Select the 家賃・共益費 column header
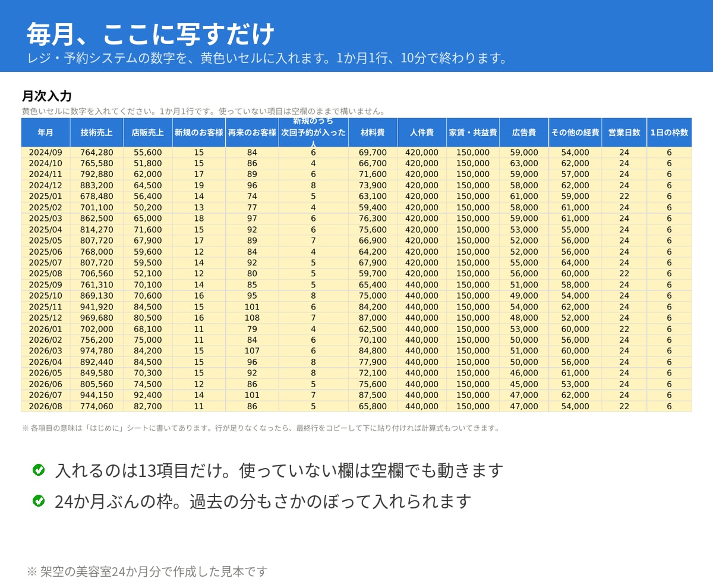 pyautogui.click(x=473, y=132)
